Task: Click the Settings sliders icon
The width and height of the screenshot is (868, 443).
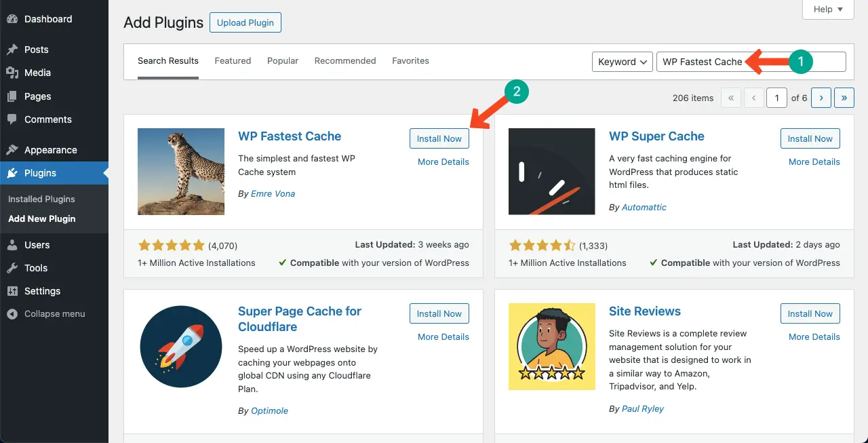Action: pos(12,291)
